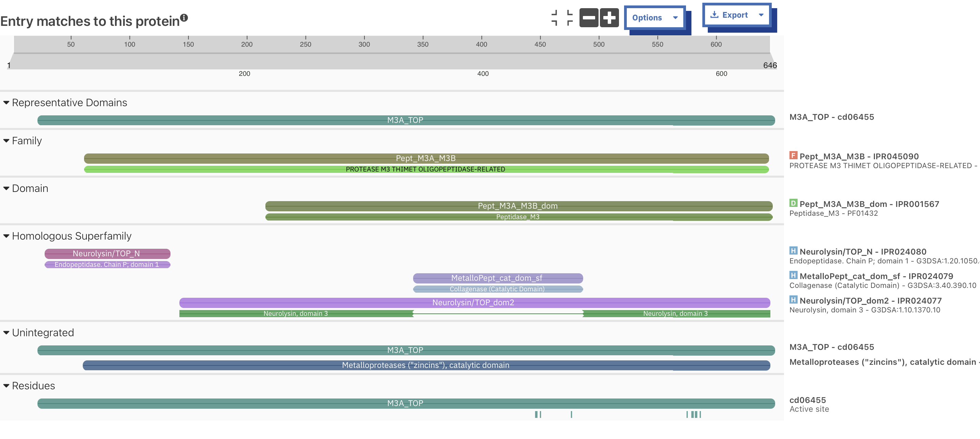Open M3A_TOP - cd06455 link in Representative Domains

[832, 117]
